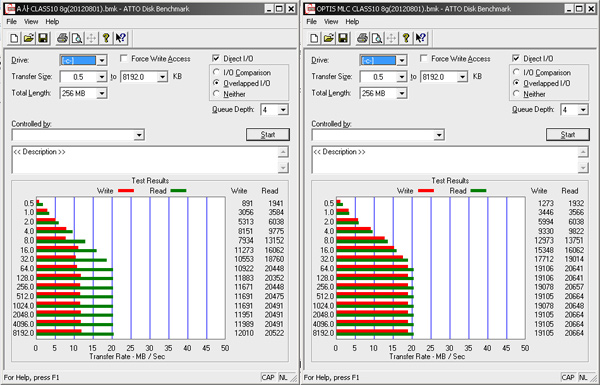Open Drive dropdown in OPTIS window

tap(402, 60)
